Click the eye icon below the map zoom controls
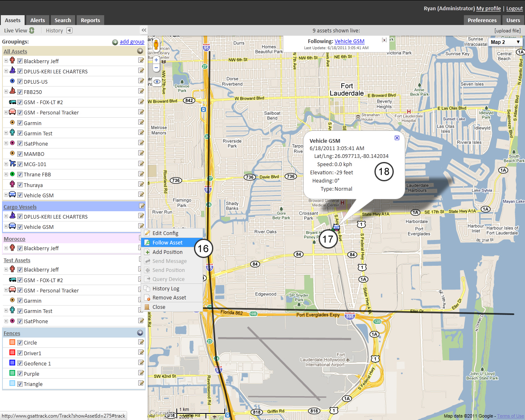The width and height of the screenshot is (525, 420). 157,82
